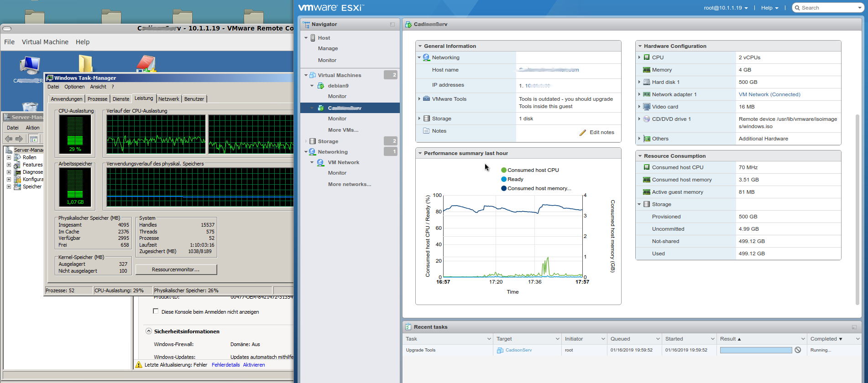
Task: Click the Host icon in Navigator
Action: [313, 38]
